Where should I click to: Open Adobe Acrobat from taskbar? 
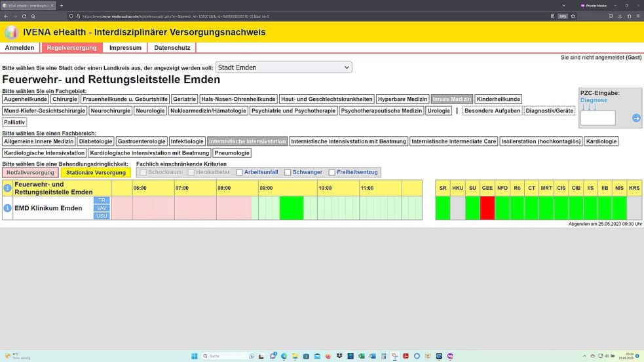coord(406,356)
